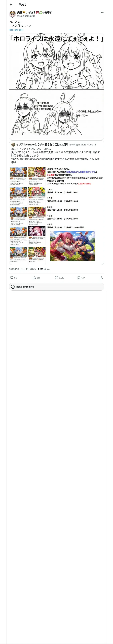The image size is (113, 644).
Task: Click the quoted author's avatar
Action: click(13, 144)
